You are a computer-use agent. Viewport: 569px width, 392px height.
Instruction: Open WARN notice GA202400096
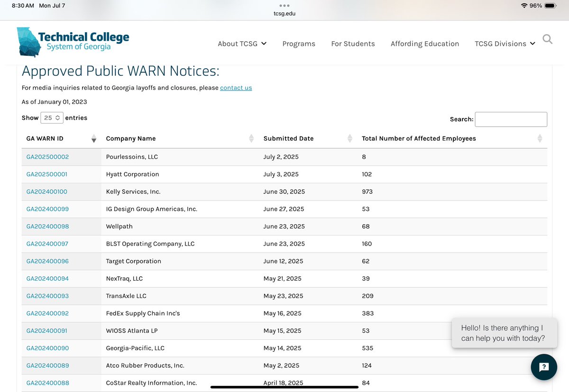click(x=47, y=261)
